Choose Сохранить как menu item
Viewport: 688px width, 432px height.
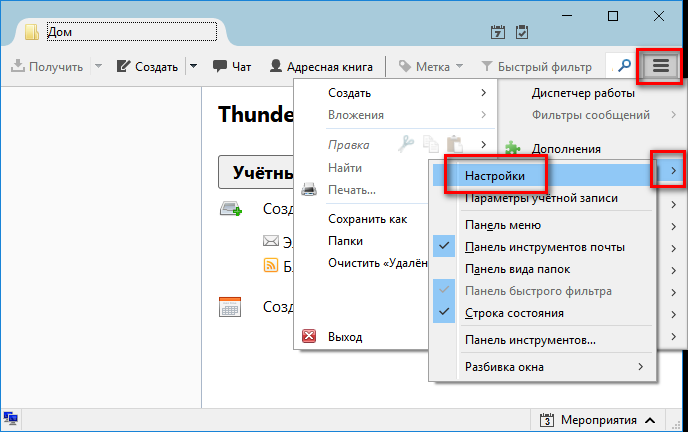click(367, 219)
